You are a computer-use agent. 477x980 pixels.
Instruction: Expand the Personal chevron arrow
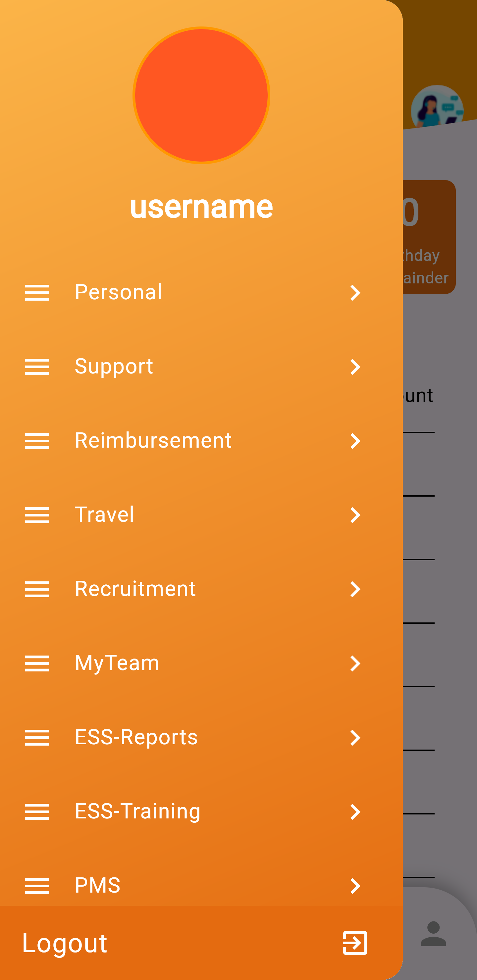click(x=355, y=293)
